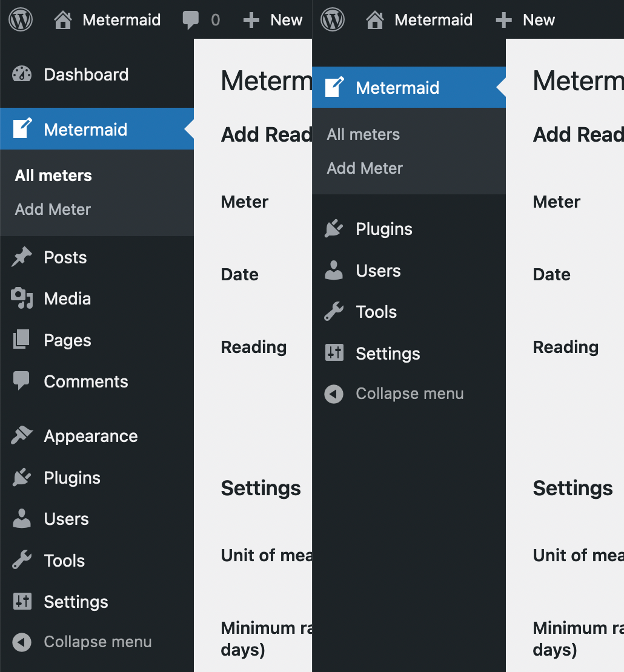Open the WordPress logo menu in left screenshot

[21, 20]
